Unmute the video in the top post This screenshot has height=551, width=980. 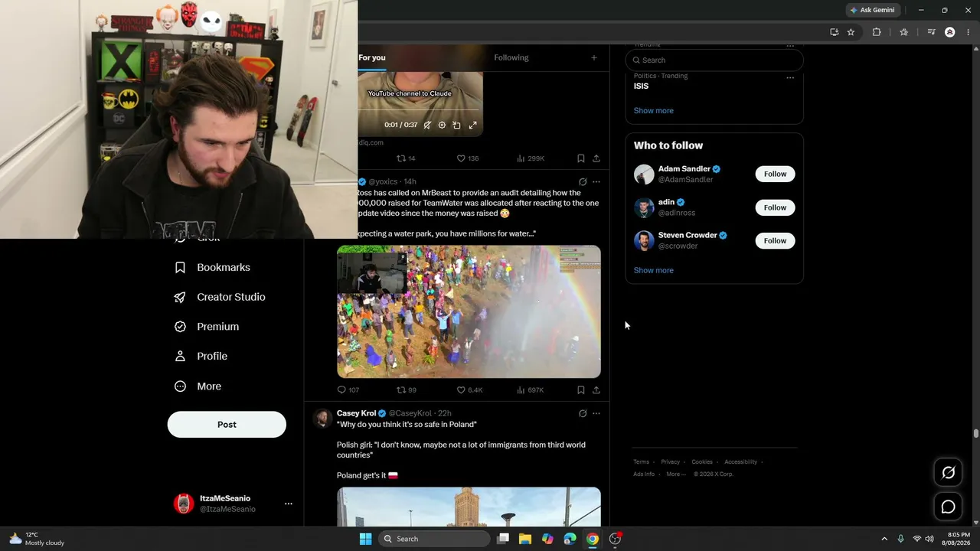coord(428,125)
